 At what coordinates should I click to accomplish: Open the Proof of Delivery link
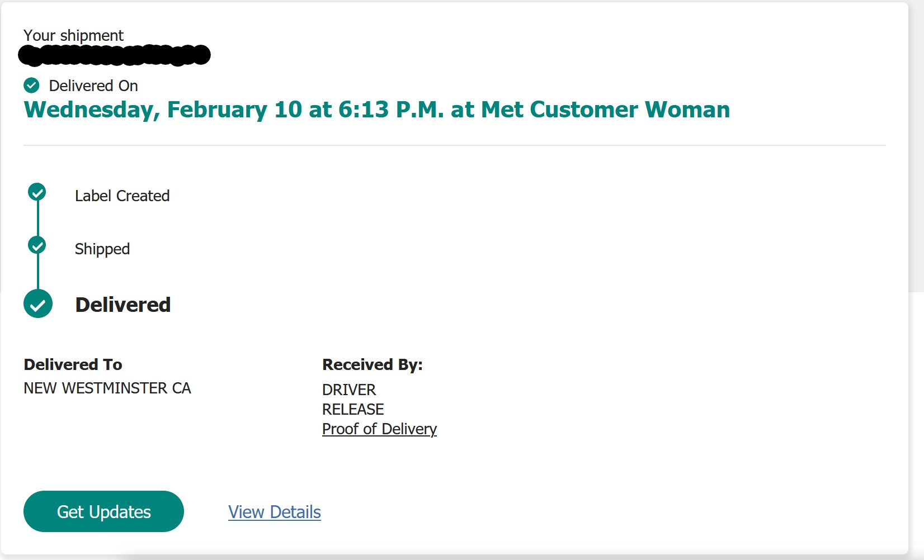379,429
